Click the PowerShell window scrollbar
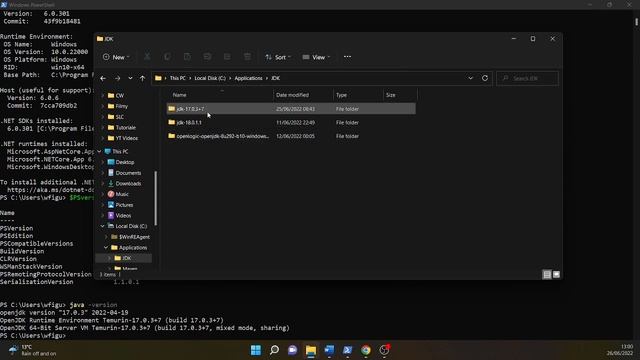 click(x=636, y=21)
